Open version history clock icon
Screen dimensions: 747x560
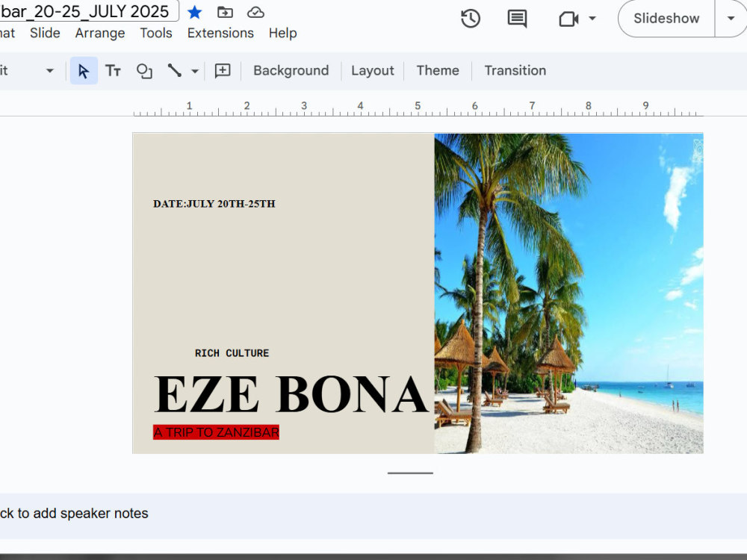click(x=471, y=19)
